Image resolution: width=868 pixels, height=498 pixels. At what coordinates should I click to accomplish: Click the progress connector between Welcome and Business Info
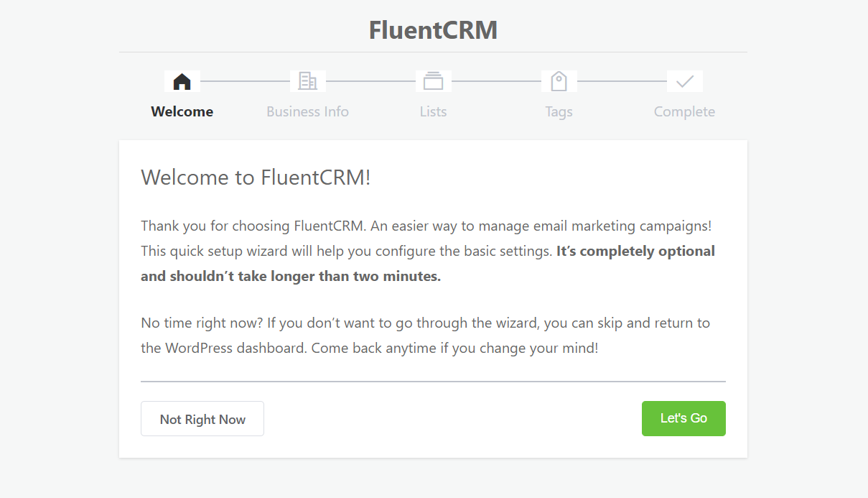(244, 80)
